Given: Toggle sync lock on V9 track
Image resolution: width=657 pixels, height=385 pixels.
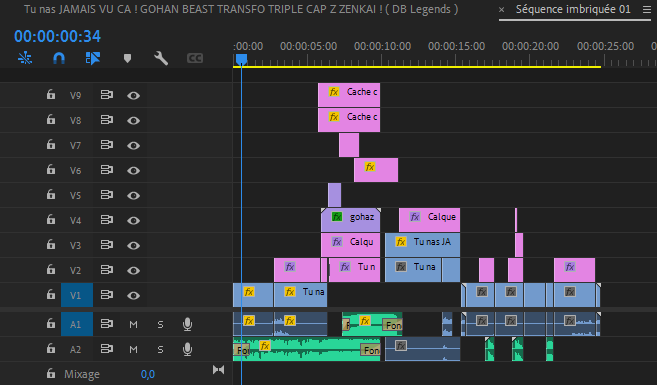Looking at the screenshot, I should pyautogui.click(x=107, y=95).
